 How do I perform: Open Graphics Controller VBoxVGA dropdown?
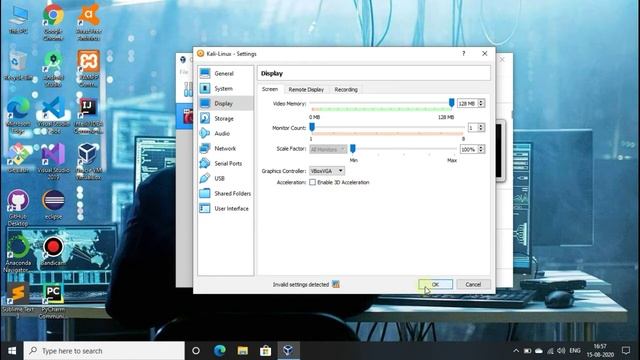tap(327, 171)
